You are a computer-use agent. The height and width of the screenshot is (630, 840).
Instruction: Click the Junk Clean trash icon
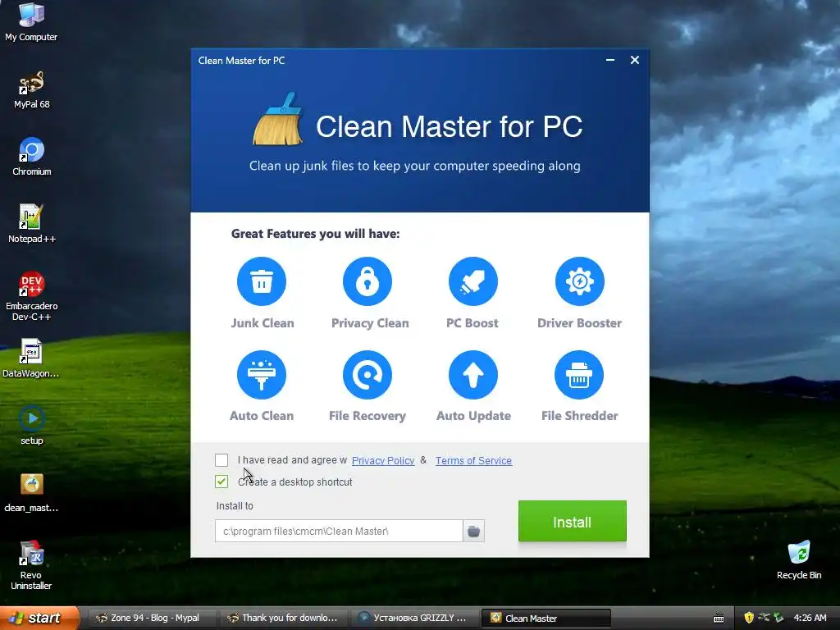(x=262, y=281)
